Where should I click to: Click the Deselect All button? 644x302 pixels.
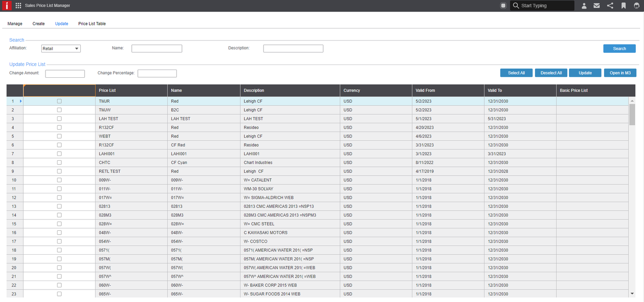pyautogui.click(x=551, y=73)
